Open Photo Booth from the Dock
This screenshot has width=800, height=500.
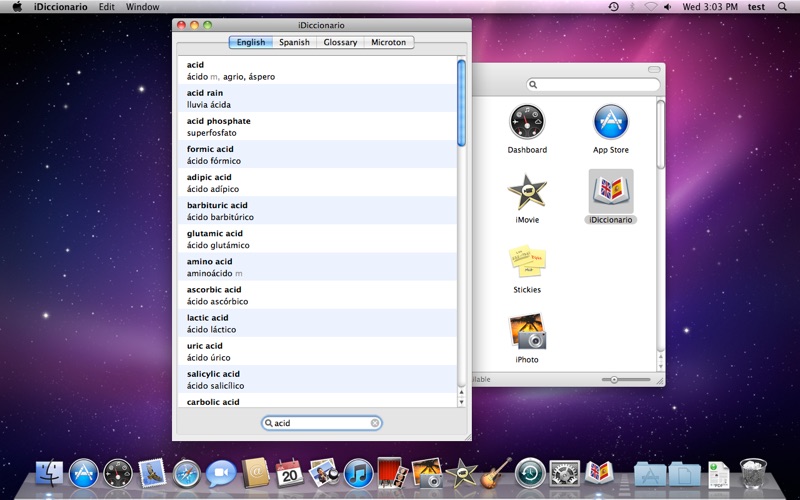coord(392,473)
